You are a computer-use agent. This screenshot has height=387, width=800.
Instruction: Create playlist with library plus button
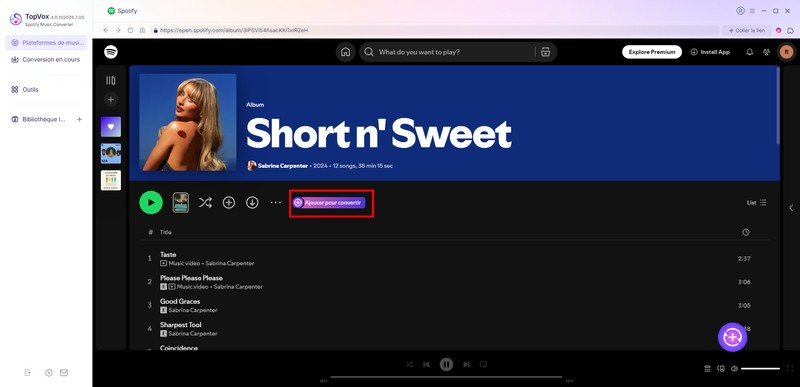tap(111, 99)
